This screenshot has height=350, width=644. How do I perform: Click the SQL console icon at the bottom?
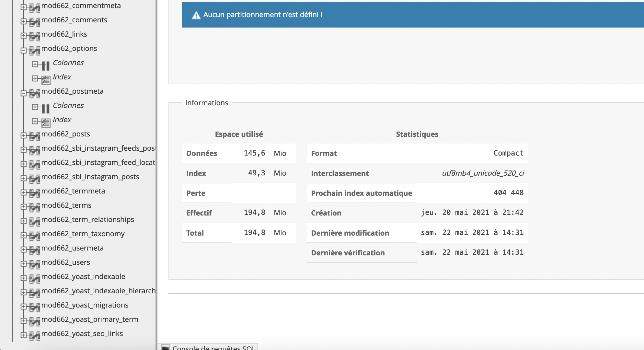(165, 348)
